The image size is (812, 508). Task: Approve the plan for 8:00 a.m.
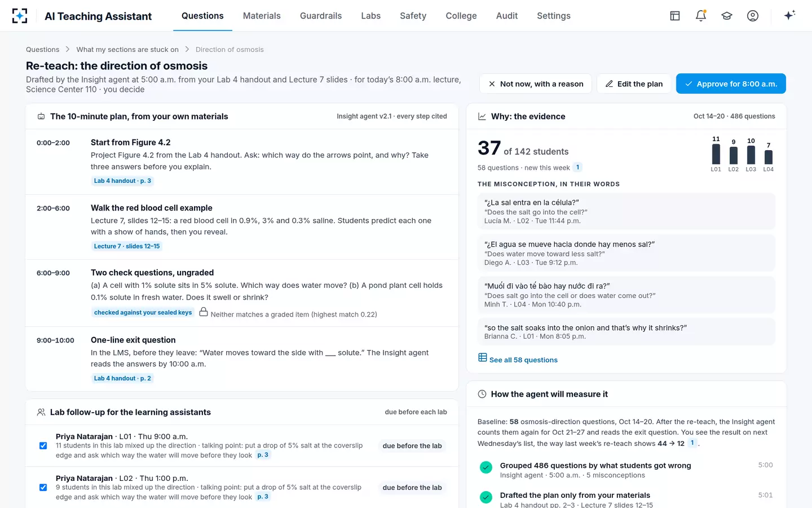731,84
